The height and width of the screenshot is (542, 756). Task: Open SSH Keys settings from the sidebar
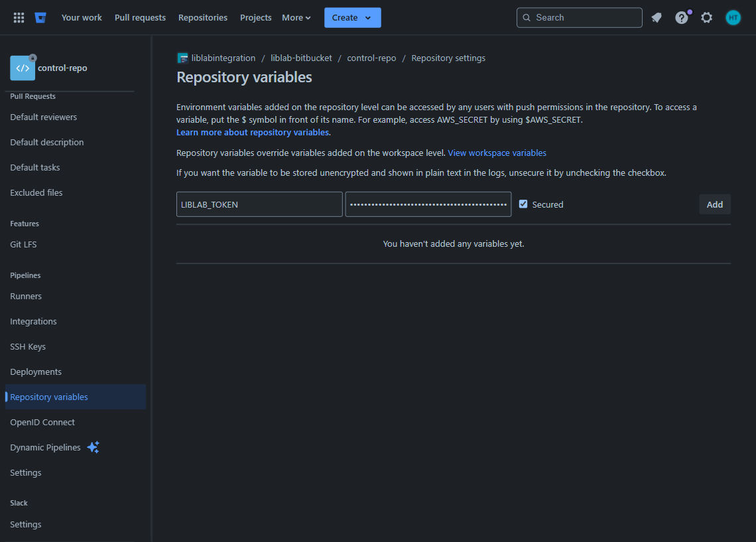tap(28, 346)
